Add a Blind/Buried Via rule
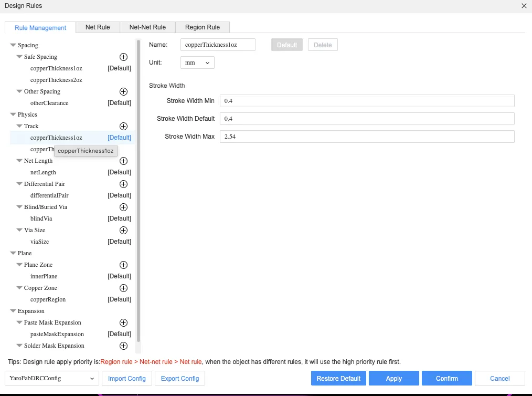This screenshot has height=396, width=532. click(123, 207)
